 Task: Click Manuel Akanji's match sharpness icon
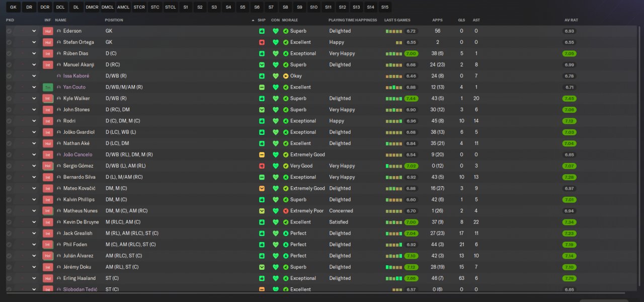262,65
